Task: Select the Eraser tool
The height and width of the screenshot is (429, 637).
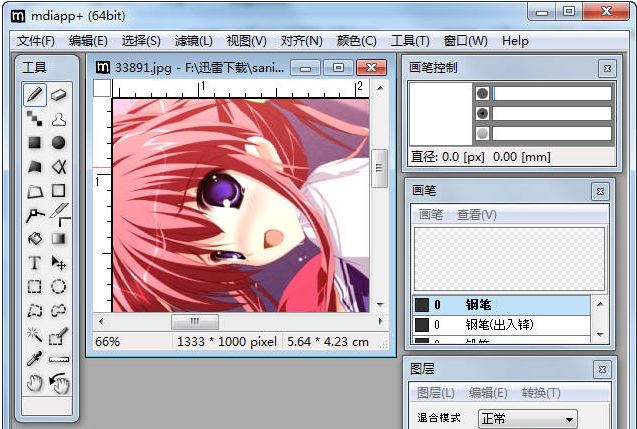Action: coord(58,95)
